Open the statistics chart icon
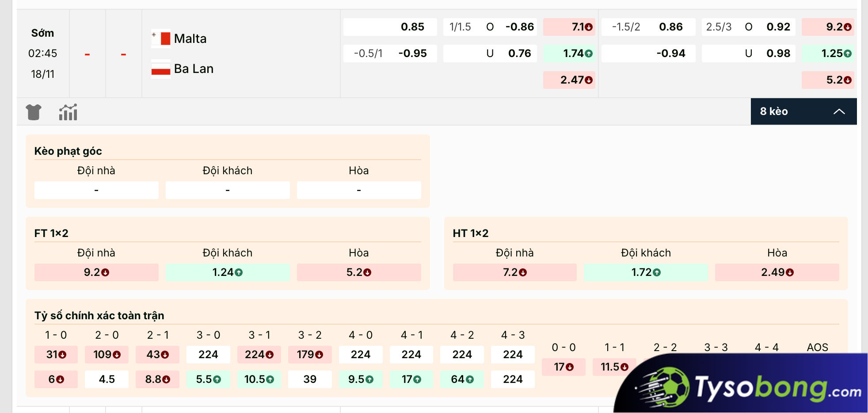Screen dimensions: 868x413 point(68,112)
